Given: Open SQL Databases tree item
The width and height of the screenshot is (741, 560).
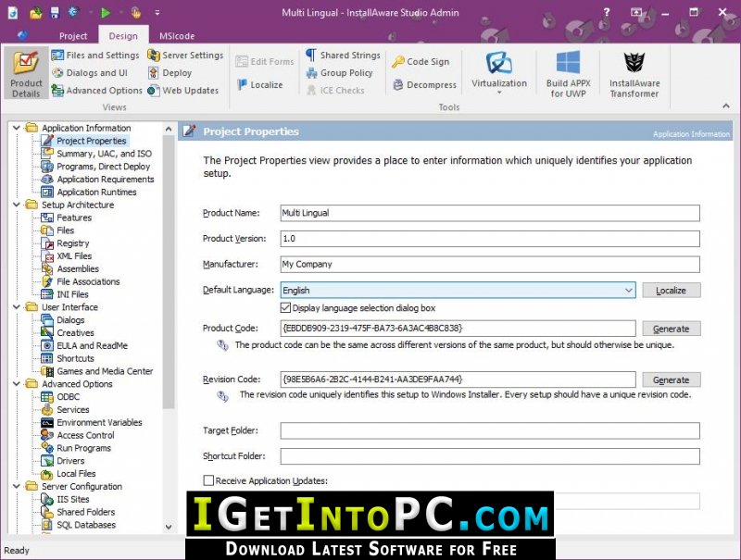Looking at the screenshot, I should pyautogui.click(x=79, y=525).
